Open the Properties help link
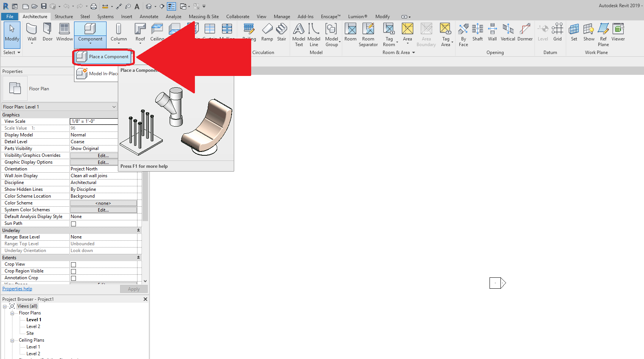 coord(17,288)
